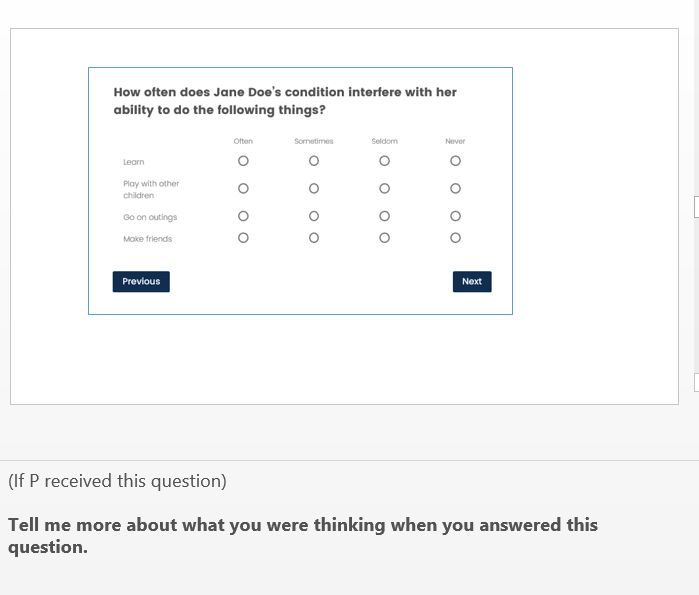Choose Sometimes for Play with other children
The height and width of the screenshot is (595, 699).
pyautogui.click(x=314, y=189)
